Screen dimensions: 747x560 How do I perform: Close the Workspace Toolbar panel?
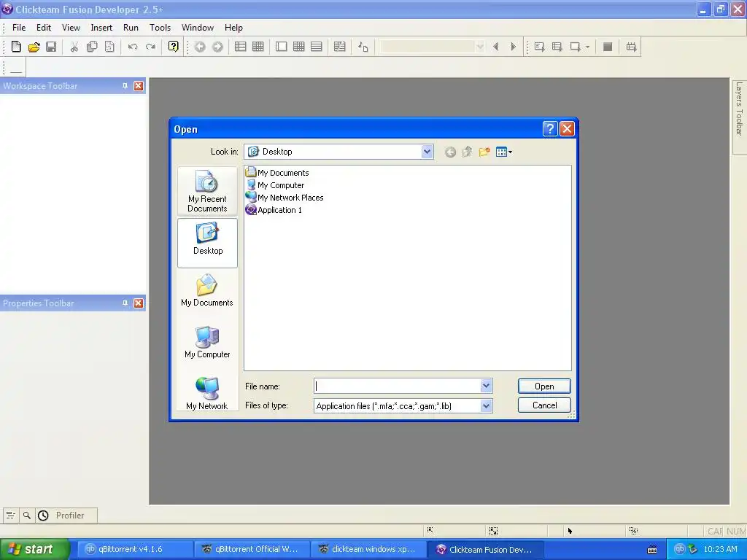[x=138, y=86]
